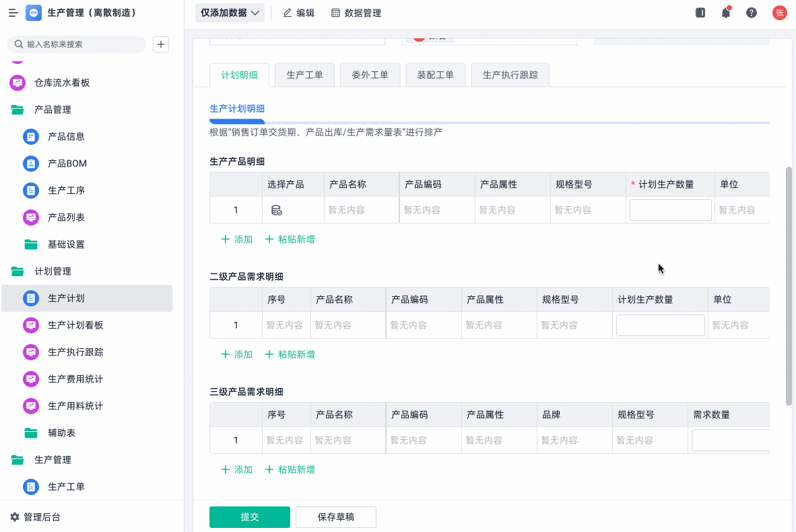This screenshot has width=796, height=532.
Task: Switch to the 生产工单 tab
Action: (304, 75)
